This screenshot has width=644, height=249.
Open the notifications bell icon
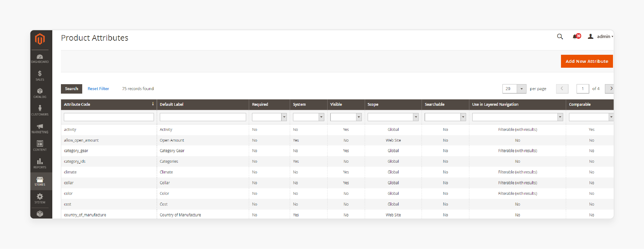point(576,36)
